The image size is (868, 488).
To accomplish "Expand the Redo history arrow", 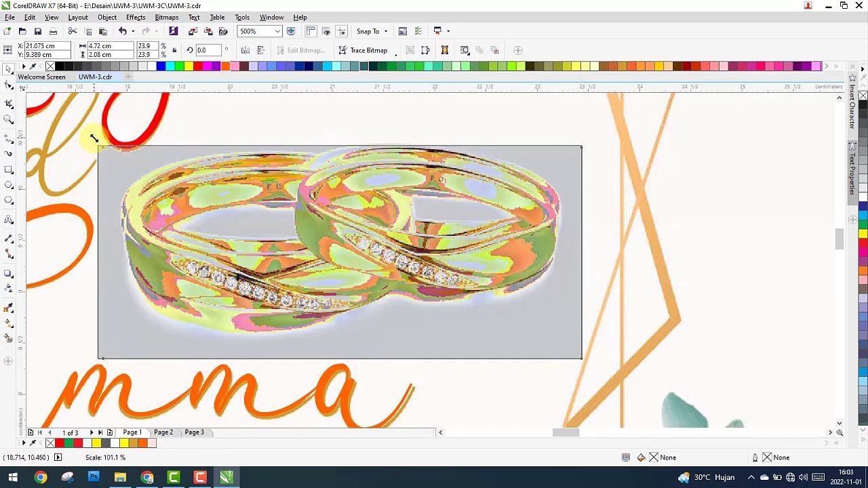I will [155, 31].
